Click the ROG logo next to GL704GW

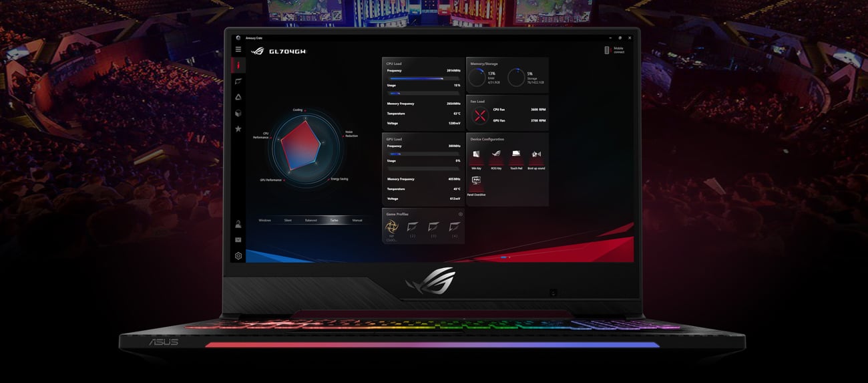click(x=258, y=51)
